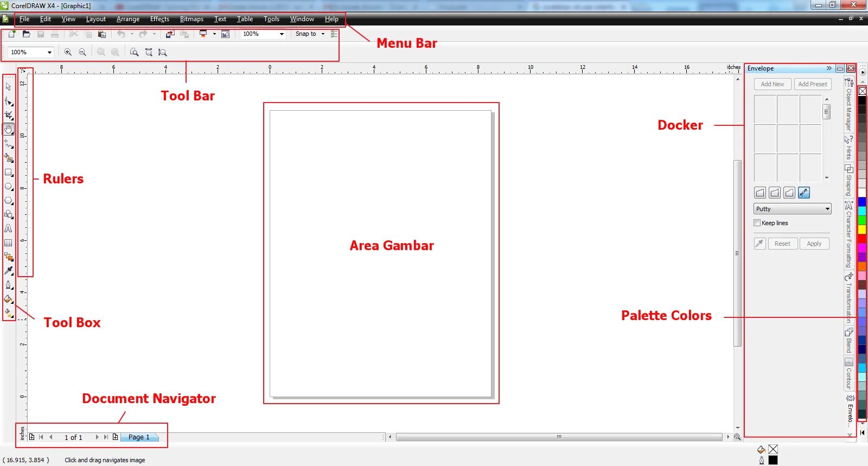This screenshot has height=466, width=868.
Task: Click the horizontal scrollbar thumb
Action: [559, 437]
